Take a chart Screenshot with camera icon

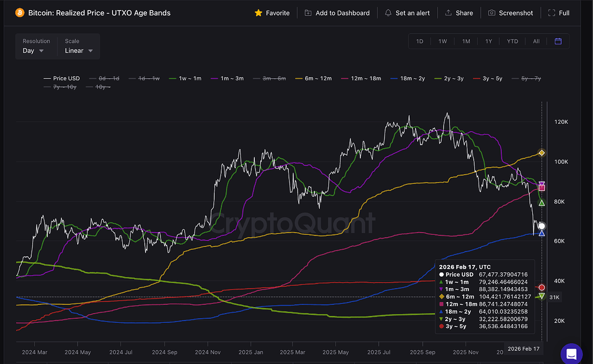[492, 13]
